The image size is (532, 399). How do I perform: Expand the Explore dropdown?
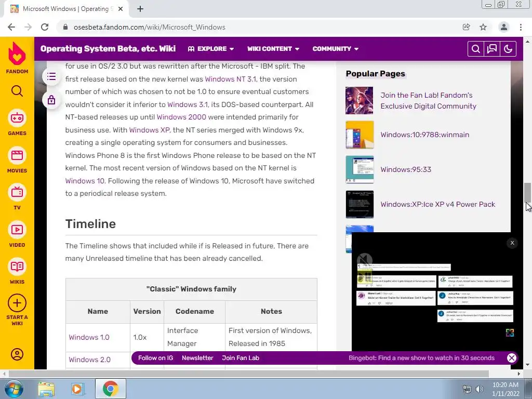[211, 49]
